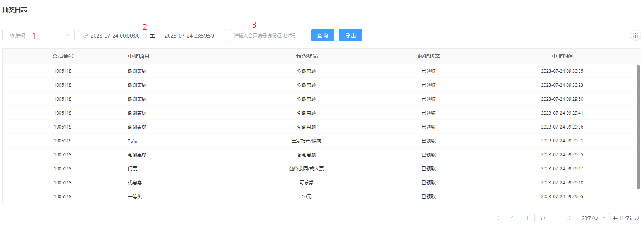This screenshot has height=230, width=644.
Task: Click the table's vertical scrollbar
Action: (638, 127)
